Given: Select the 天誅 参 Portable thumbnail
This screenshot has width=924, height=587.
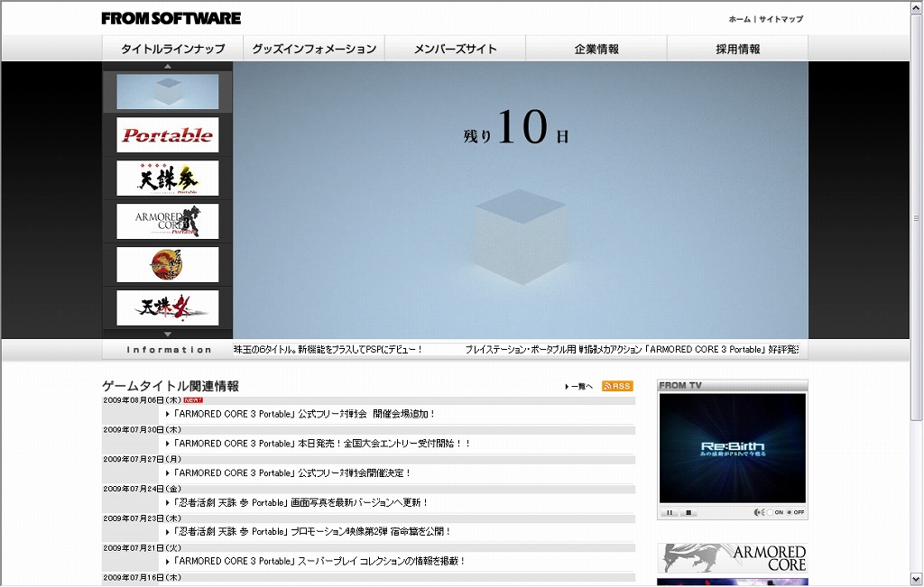Looking at the screenshot, I should [x=167, y=178].
